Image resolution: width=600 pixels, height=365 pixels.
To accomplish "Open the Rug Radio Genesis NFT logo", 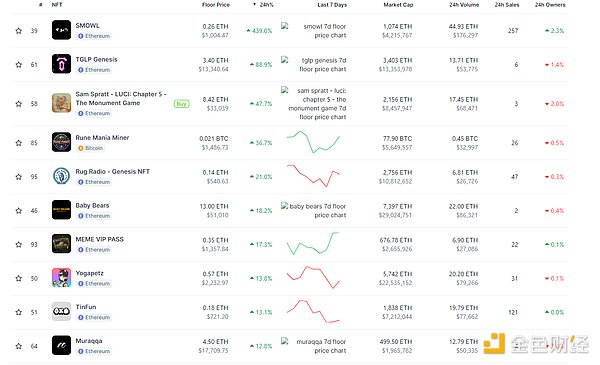I will click(61, 176).
